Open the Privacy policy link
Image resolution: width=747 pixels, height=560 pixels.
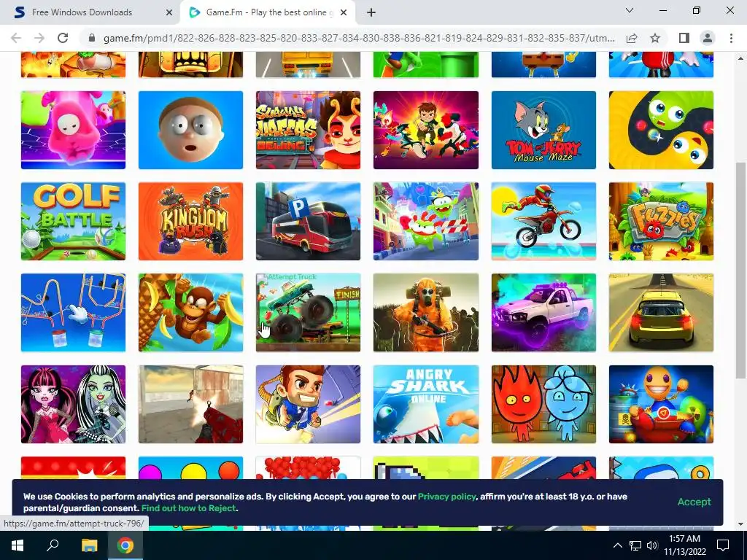pyautogui.click(x=447, y=496)
